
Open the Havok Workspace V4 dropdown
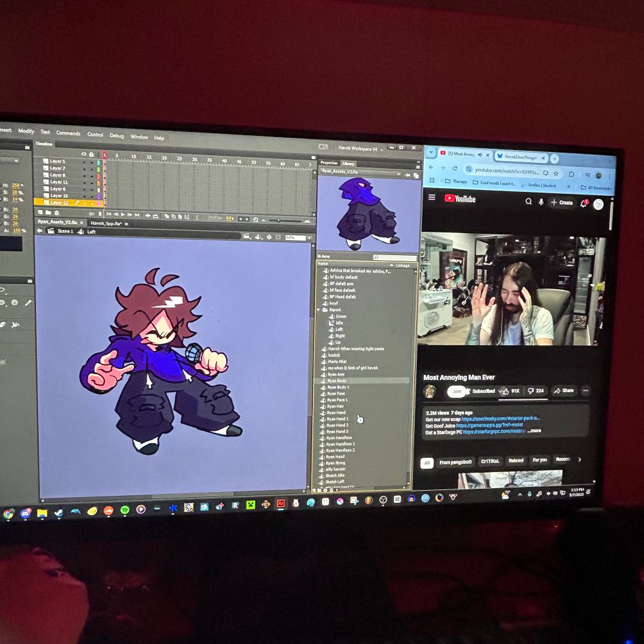tap(360, 148)
